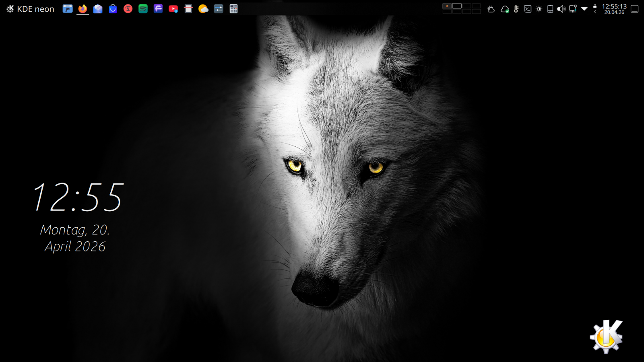Launch the sun-and-cloud weather app
Image resolution: width=644 pixels, height=362 pixels.
(x=203, y=9)
